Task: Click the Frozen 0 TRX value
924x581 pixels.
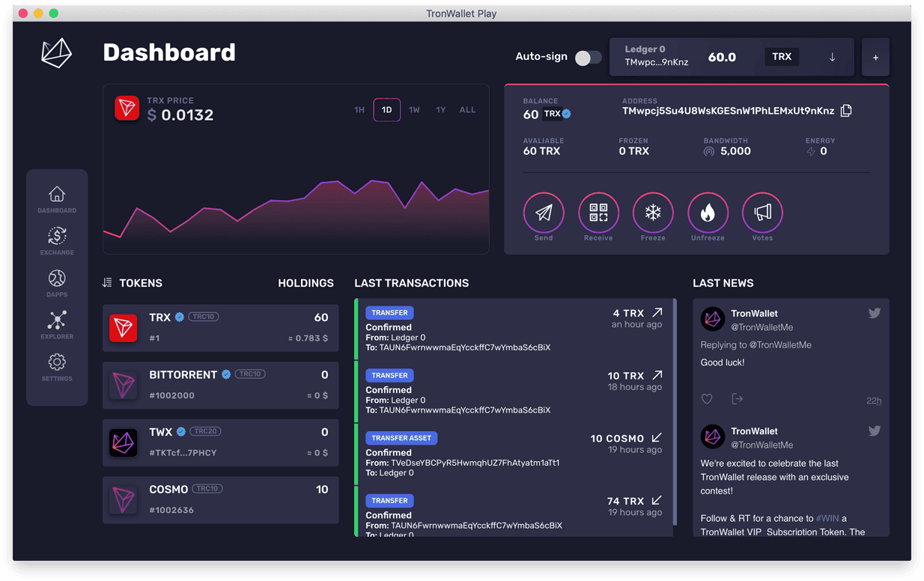Action: (x=633, y=151)
